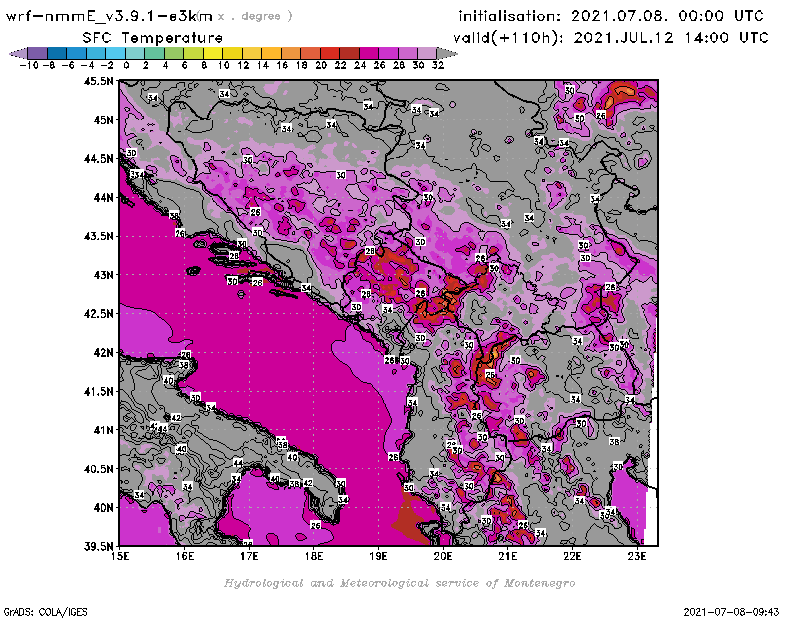The height and width of the screenshot is (618, 800).
Task: Click the initialisation date and time text
Action: (611, 17)
